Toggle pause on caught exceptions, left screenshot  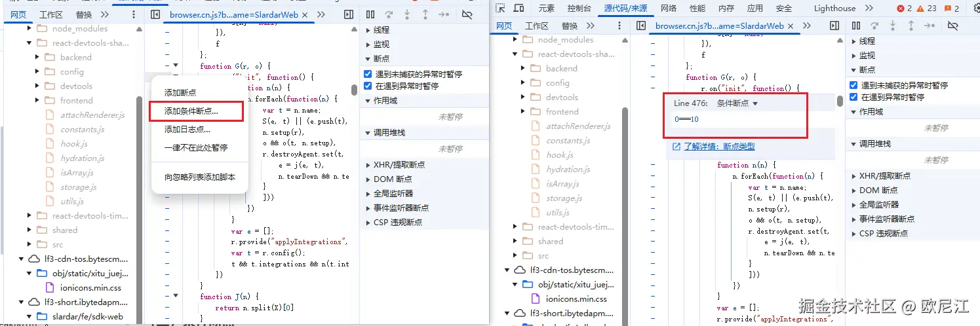pyautogui.click(x=368, y=86)
